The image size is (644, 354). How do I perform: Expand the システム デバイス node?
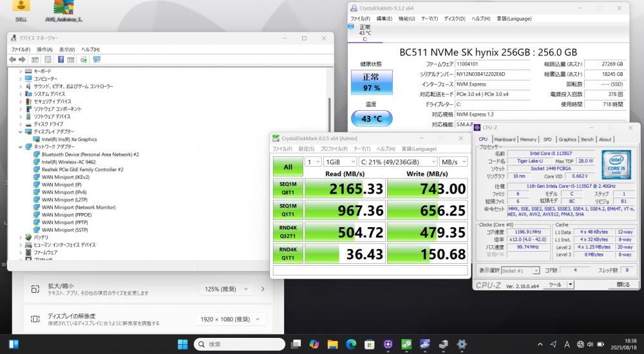[21, 93]
